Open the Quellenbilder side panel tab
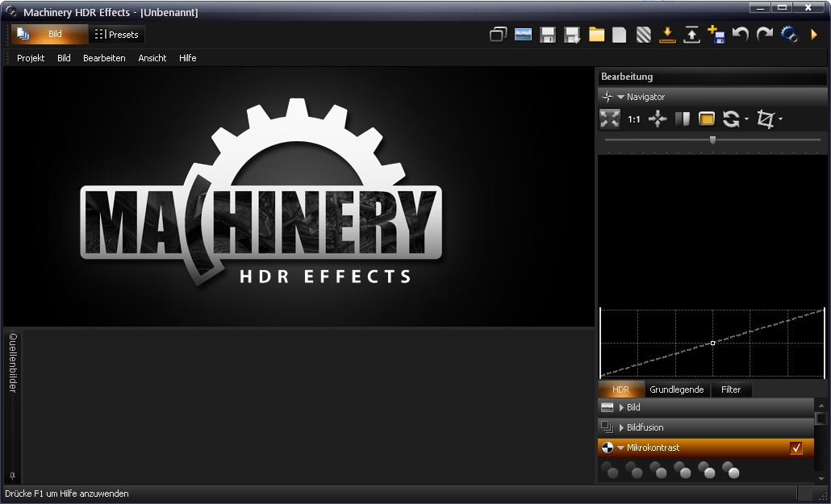Screen dimensions: 831x504 click(13, 363)
